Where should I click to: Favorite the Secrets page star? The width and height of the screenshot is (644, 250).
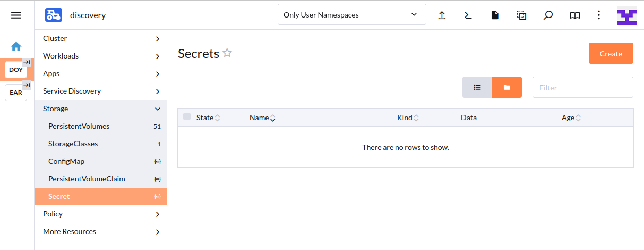tap(227, 53)
